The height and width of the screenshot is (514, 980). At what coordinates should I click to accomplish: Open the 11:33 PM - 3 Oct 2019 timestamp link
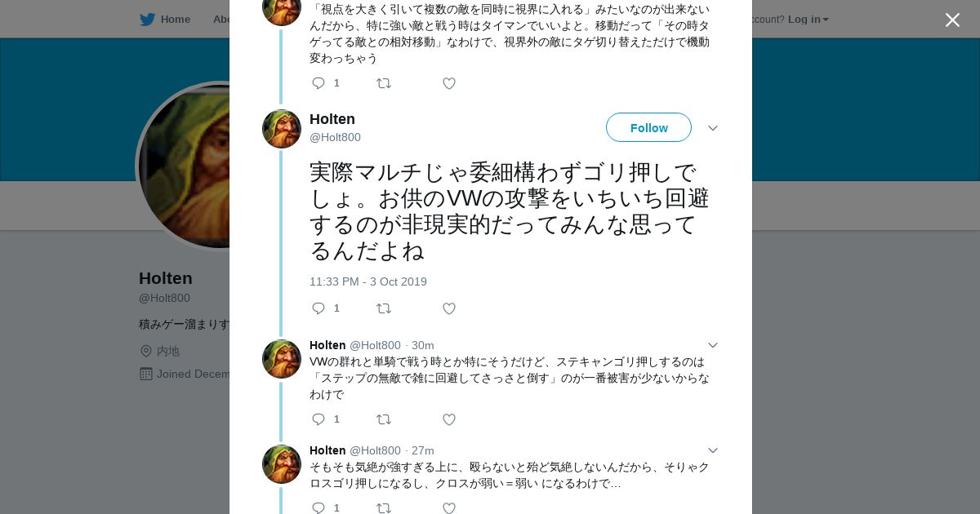pos(367,281)
